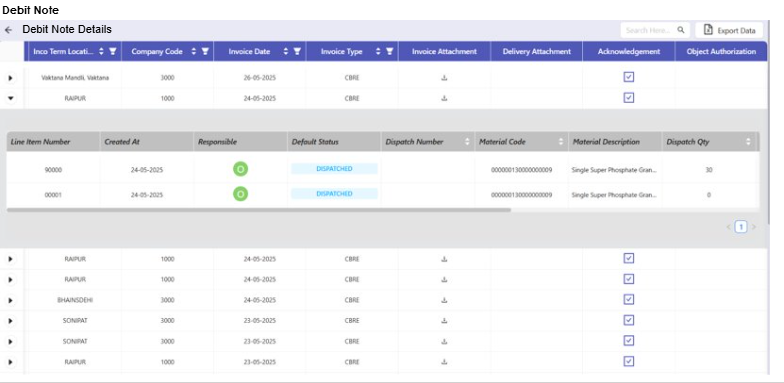The image size is (784, 383).
Task: Sort by Invoice Date
Action: (x=286, y=52)
